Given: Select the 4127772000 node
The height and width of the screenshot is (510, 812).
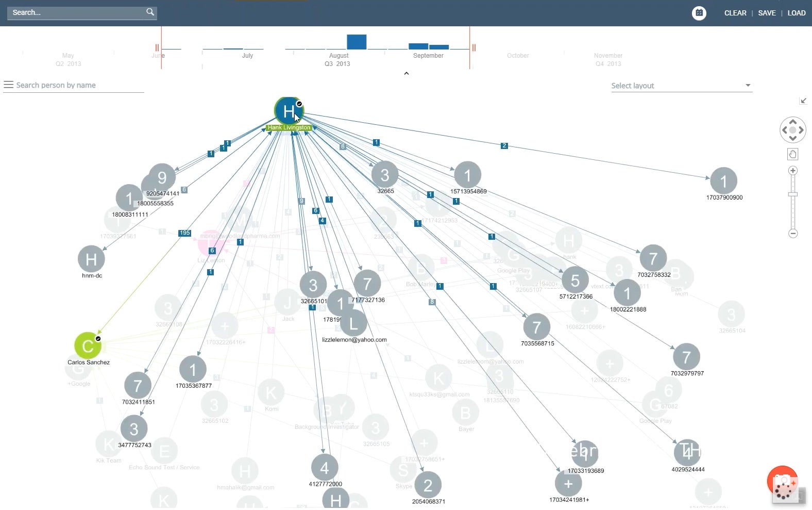Looking at the screenshot, I should point(325,468).
